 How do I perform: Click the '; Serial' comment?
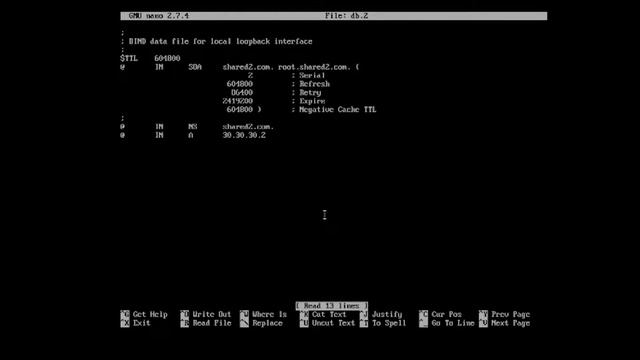pyautogui.click(x=308, y=76)
